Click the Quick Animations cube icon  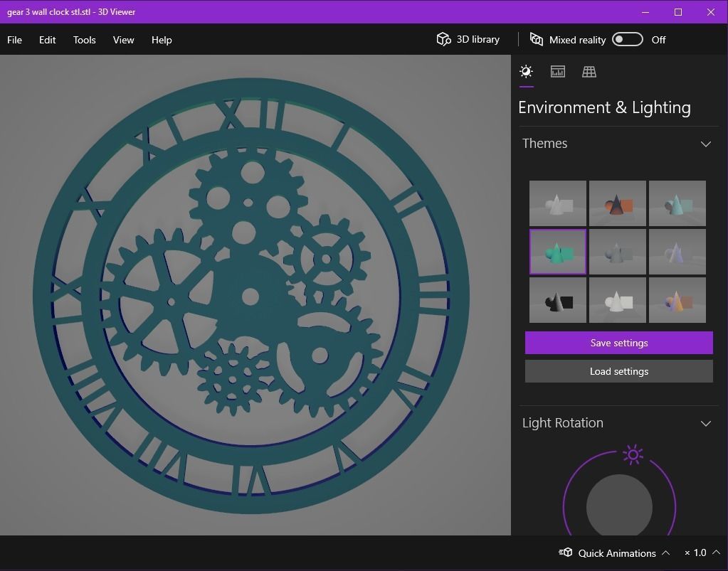[x=566, y=553]
